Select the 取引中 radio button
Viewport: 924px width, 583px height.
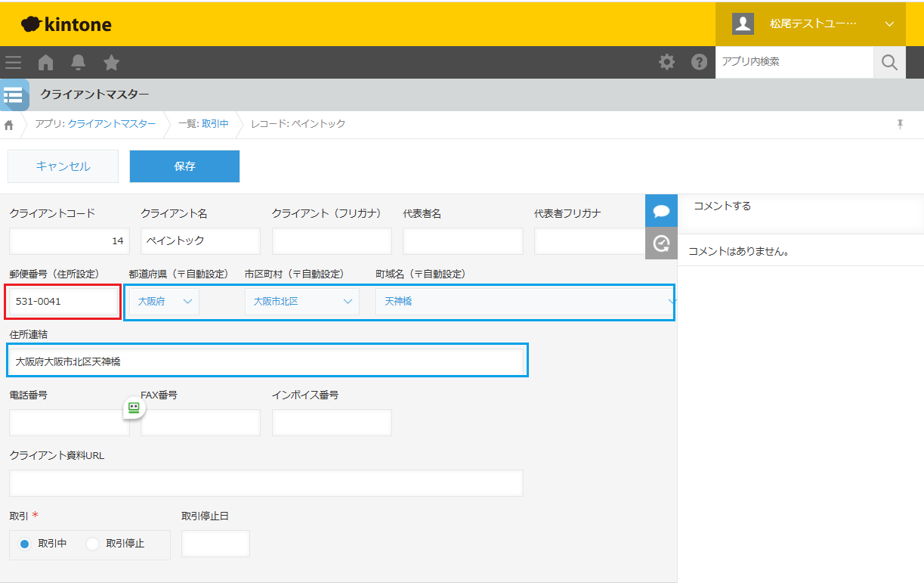[24, 544]
